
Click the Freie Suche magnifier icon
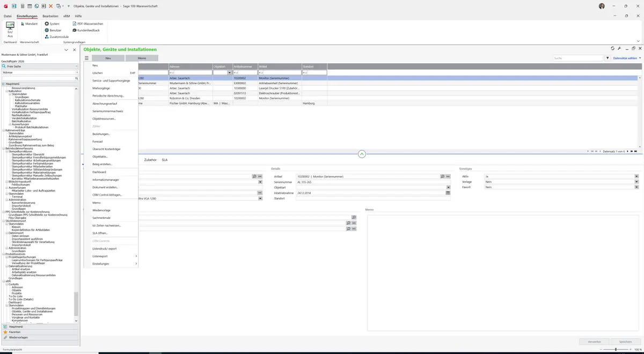pos(4,67)
